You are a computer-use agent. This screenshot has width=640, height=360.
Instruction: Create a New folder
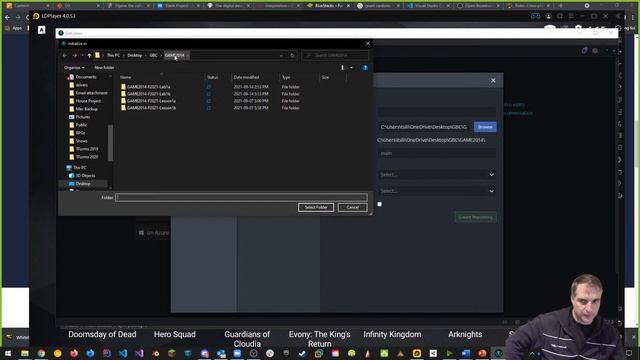104,68
